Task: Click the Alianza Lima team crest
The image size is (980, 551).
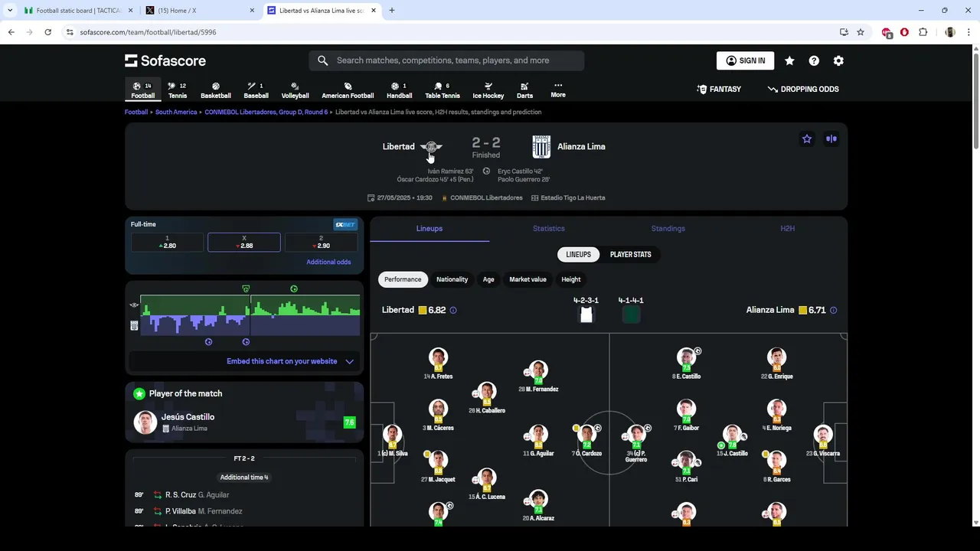Action: coord(541,147)
